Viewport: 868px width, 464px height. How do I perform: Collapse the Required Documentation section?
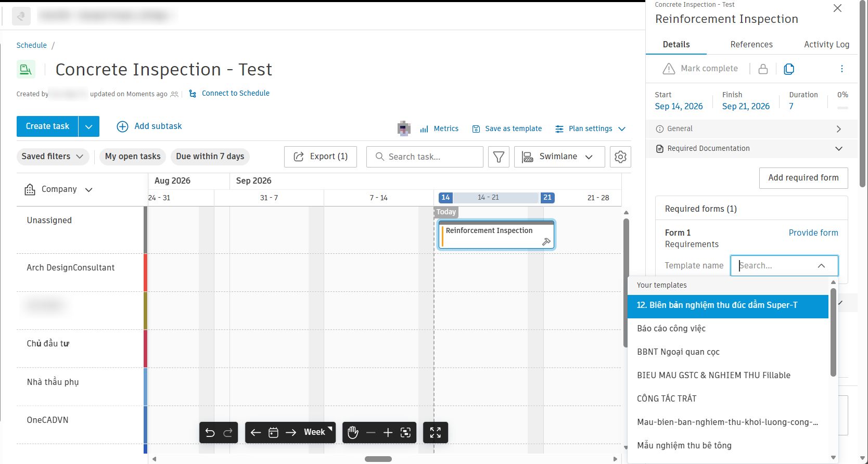tap(751, 149)
